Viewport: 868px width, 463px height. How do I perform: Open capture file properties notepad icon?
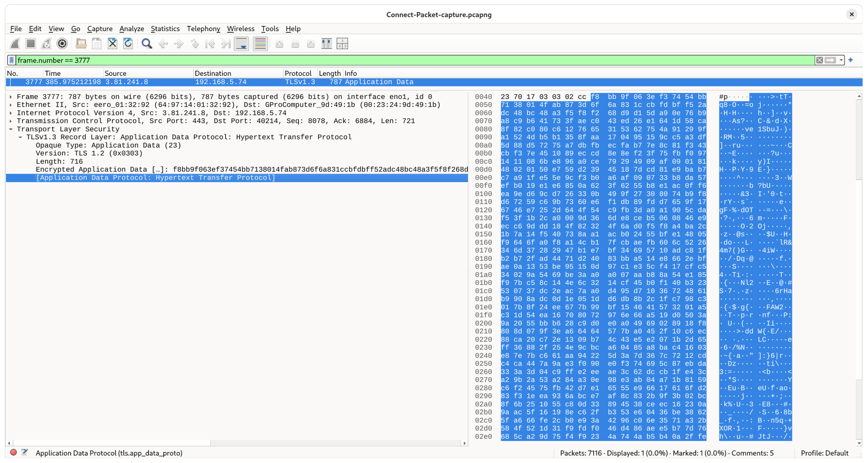[x=25, y=453]
